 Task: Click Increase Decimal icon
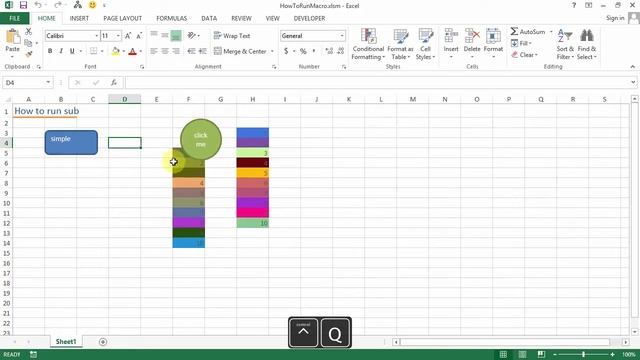(x=329, y=51)
